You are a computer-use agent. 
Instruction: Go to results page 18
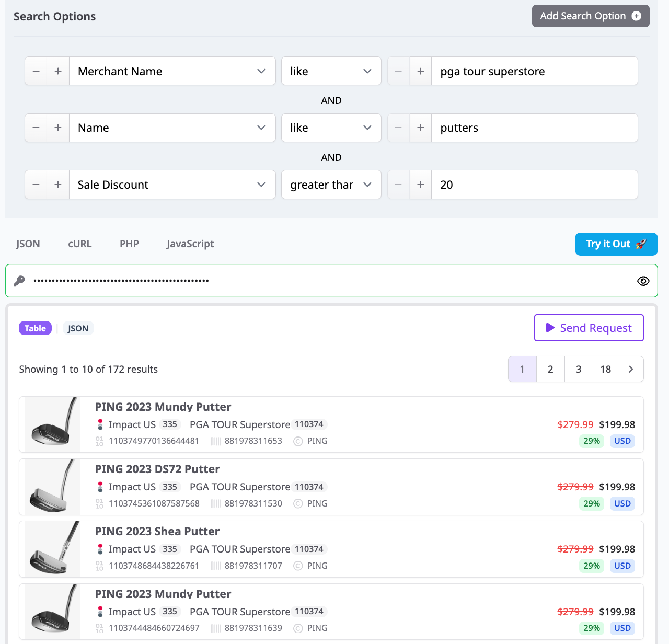[606, 370]
